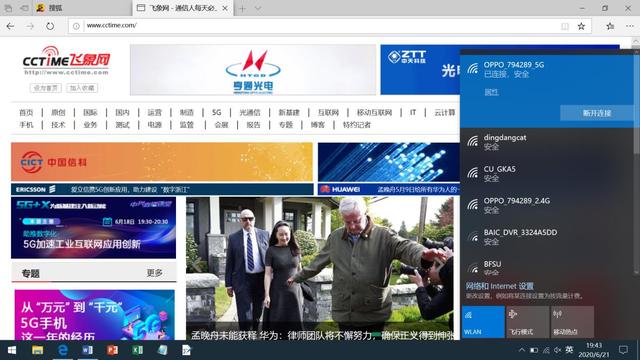Open 网络和 Internet 设置 link
The image size is (640, 360).
pos(500,286)
